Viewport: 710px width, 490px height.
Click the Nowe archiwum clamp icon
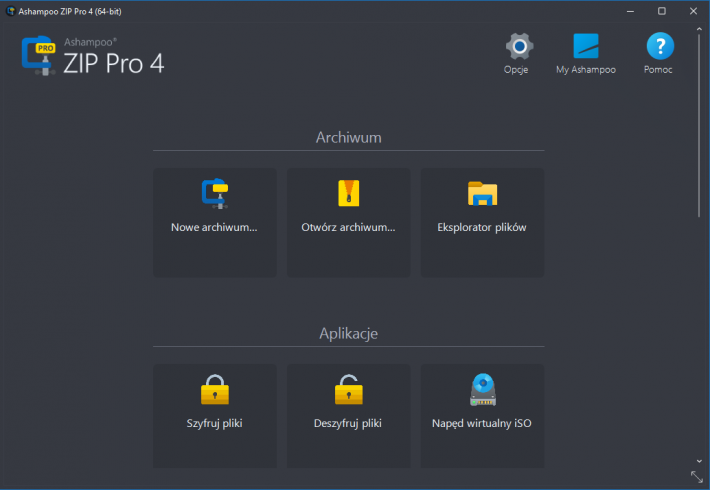pyautogui.click(x=215, y=193)
